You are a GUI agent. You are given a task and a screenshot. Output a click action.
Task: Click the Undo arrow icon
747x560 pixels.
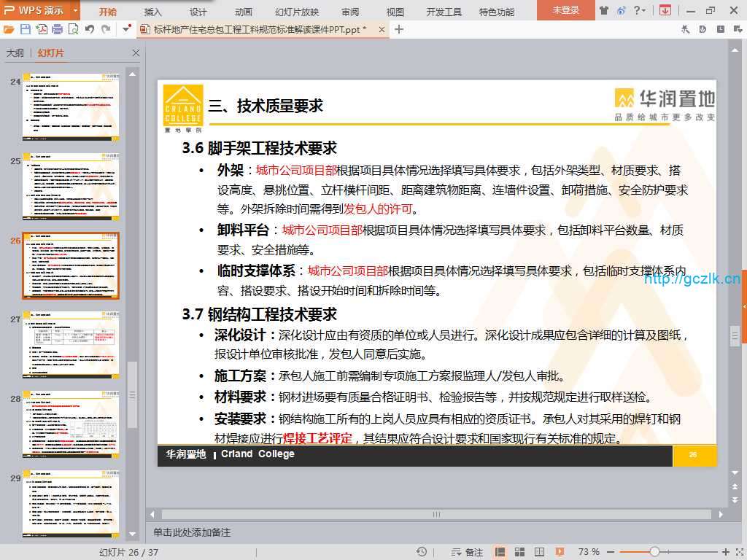(90, 29)
